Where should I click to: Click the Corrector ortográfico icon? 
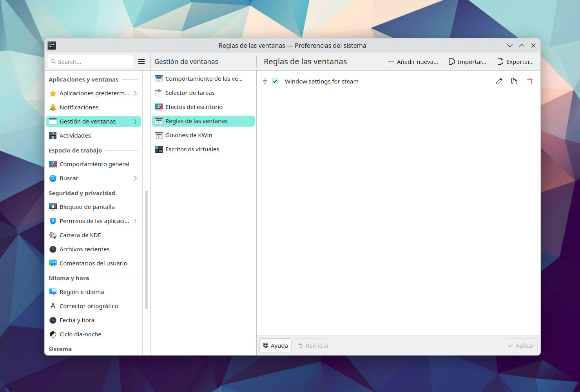click(53, 306)
